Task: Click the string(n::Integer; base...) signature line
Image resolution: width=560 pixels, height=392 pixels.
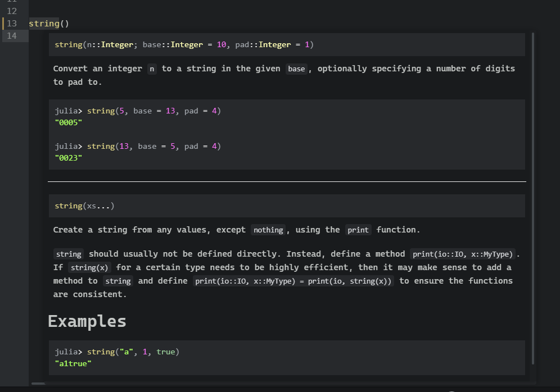Action: tap(184, 44)
